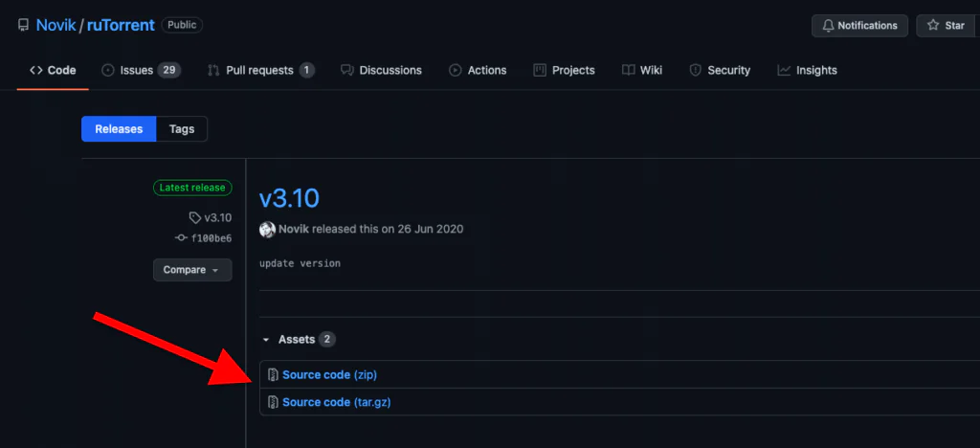Click the star icon
This screenshot has height=448, width=980.
click(933, 26)
